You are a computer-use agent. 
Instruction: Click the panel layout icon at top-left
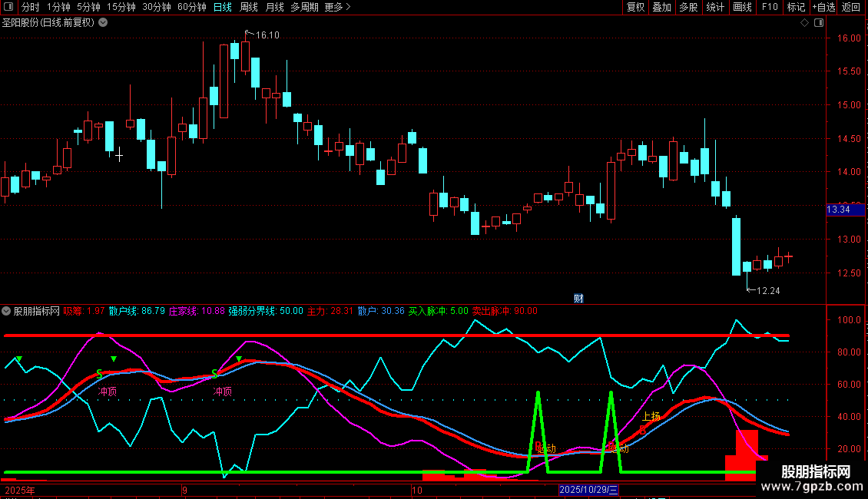coord(8,7)
